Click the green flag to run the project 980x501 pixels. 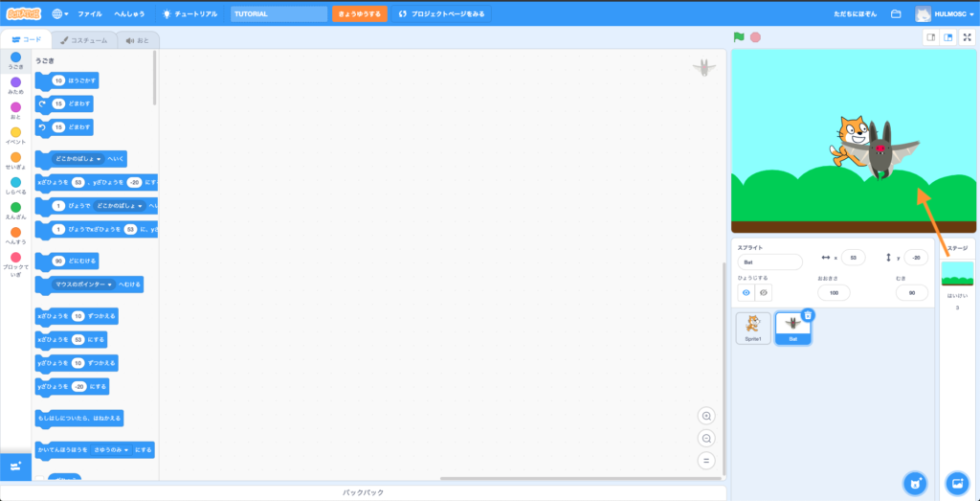(739, 37)
